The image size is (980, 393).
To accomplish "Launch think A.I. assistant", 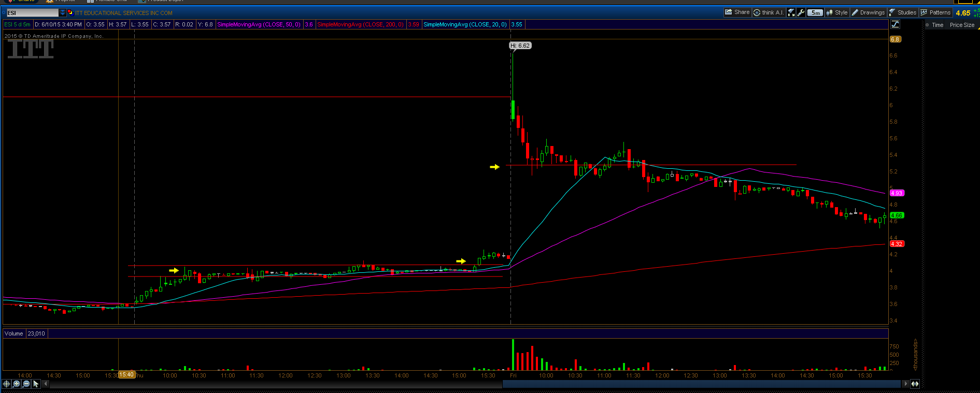I will 769,12.
